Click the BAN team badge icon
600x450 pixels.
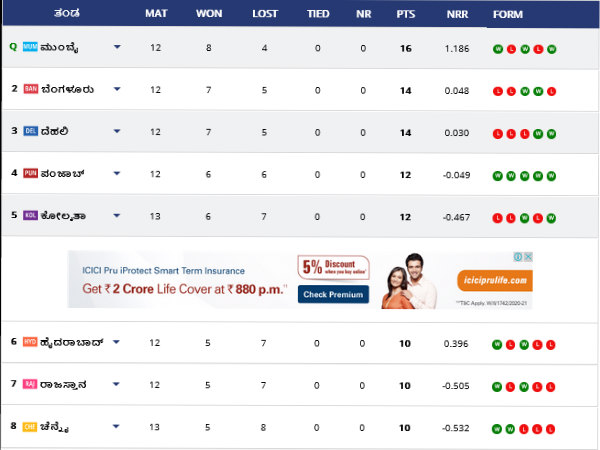coord(31,89)
